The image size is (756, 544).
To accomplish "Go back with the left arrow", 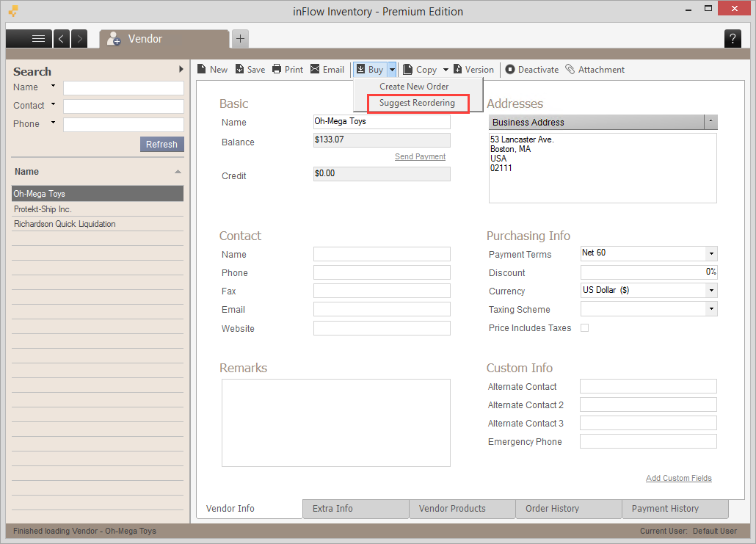I will 61,39.
